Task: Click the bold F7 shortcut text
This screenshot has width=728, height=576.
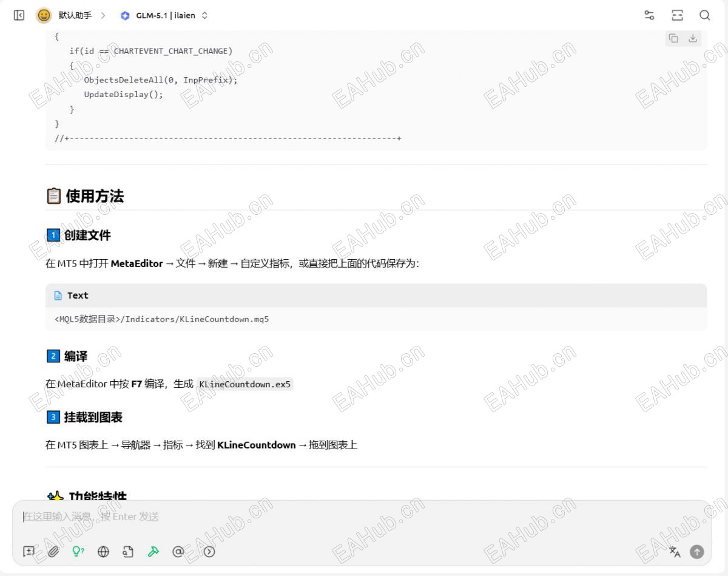Action: pos(136,384)
